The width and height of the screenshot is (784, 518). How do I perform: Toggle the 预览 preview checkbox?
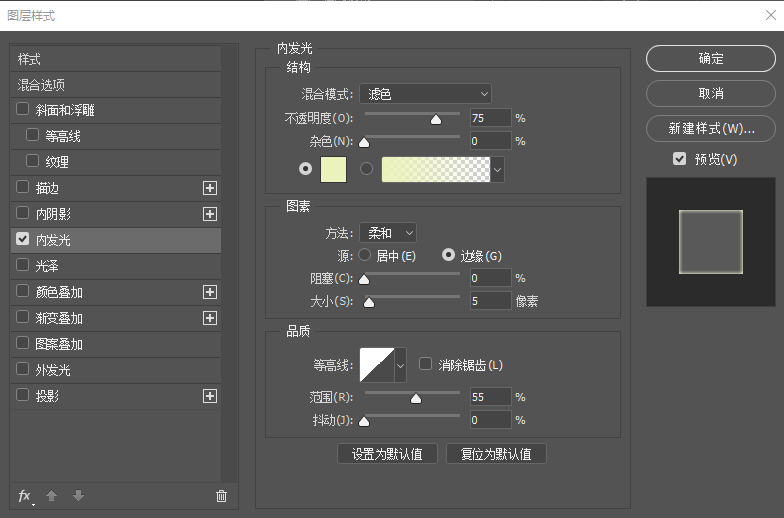680,159
